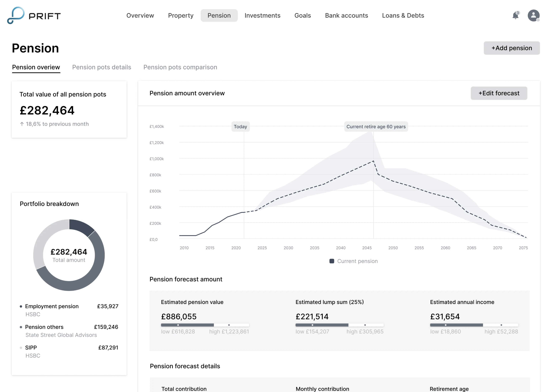Open the Loans & Debts page
The image size is (551, 392).
(403, 15)
